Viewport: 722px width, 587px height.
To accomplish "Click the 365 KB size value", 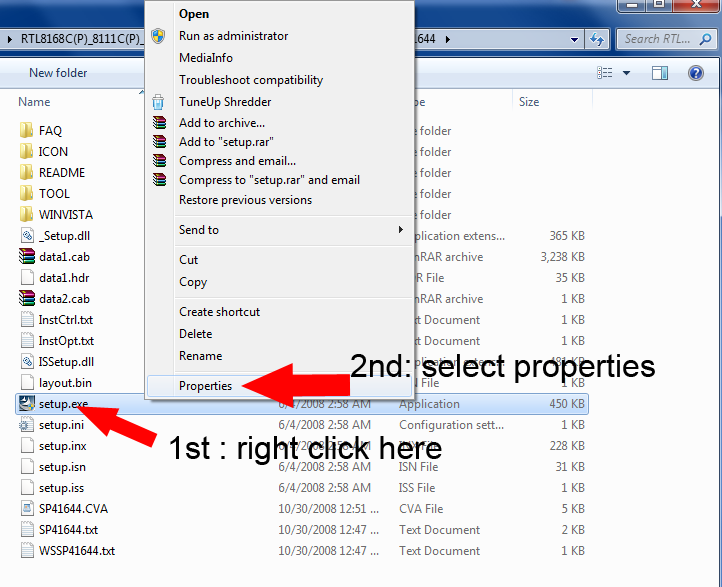I will [x=567, y=236].
